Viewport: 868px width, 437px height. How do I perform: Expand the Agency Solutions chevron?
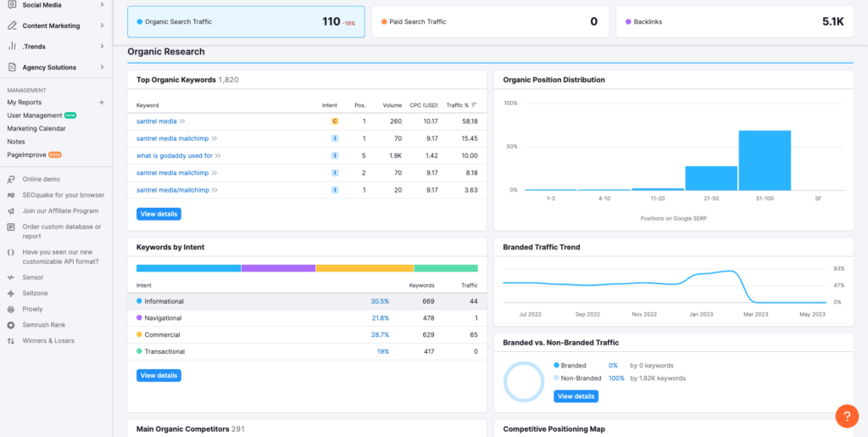pyautogui.click(x=102, y=67)
